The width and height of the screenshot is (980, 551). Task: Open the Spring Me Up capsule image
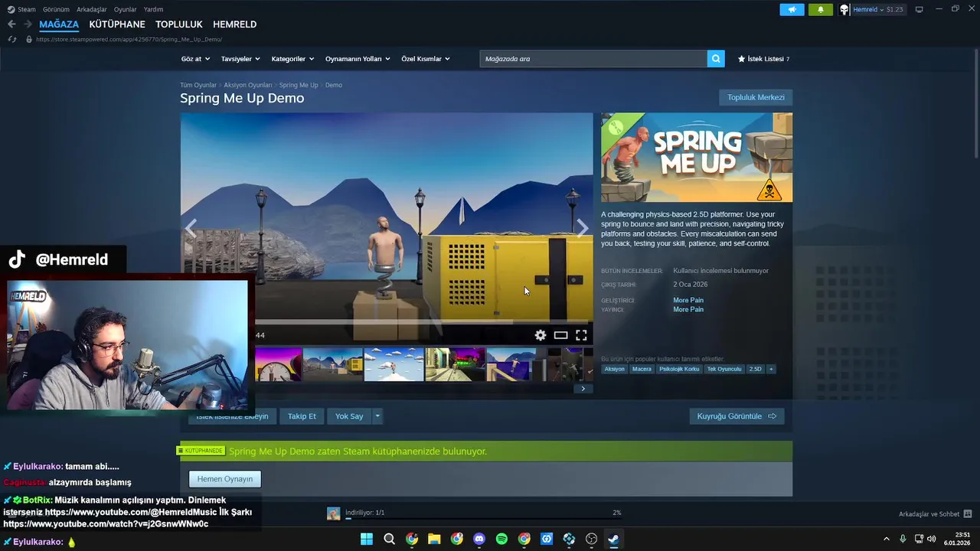pos(697,158)
